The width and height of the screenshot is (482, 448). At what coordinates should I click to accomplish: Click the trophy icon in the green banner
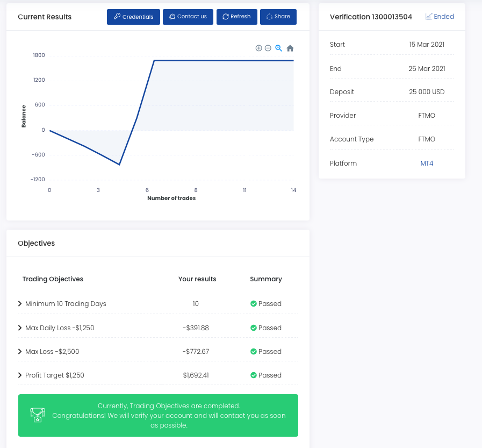coord(37,415)
